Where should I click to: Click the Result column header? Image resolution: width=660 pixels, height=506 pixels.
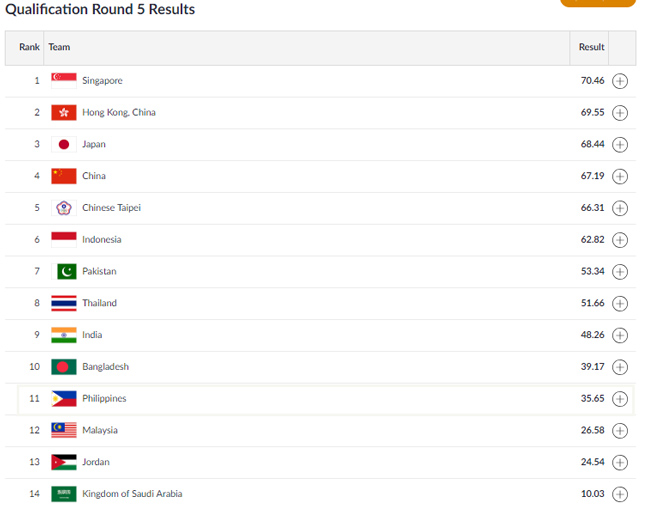coord(591,47)
